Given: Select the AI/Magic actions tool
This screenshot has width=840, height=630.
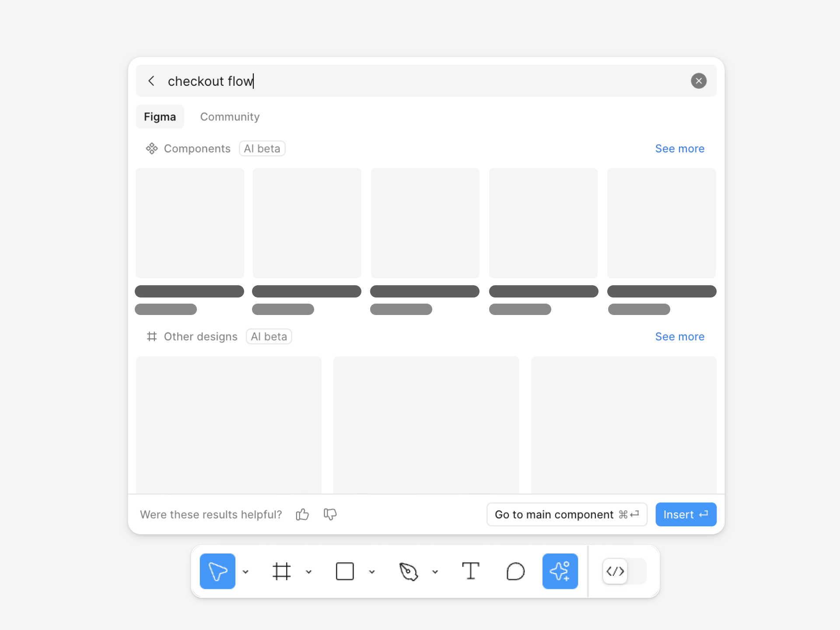Looking at the screenshot, I should coord(560,570).
